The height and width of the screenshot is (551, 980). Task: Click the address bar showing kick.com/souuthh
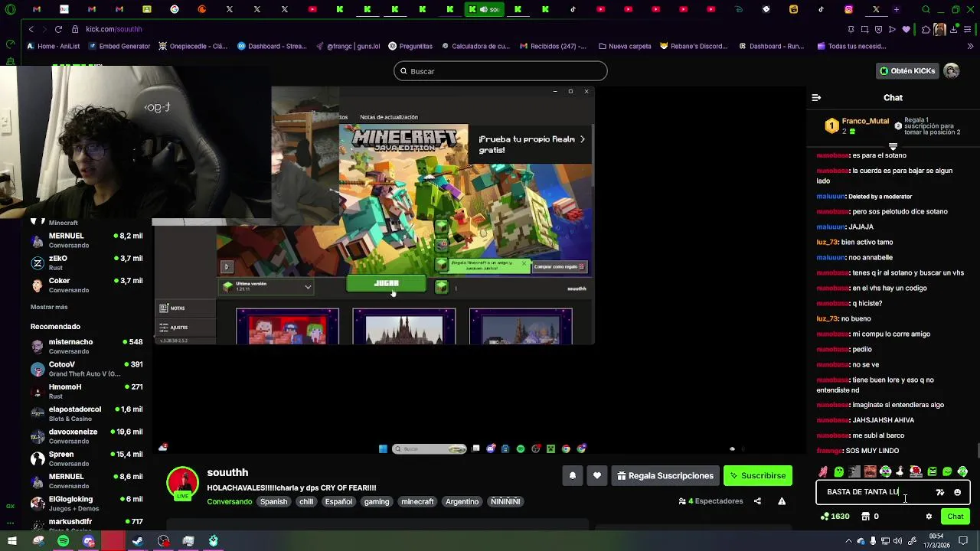point(113,29)
